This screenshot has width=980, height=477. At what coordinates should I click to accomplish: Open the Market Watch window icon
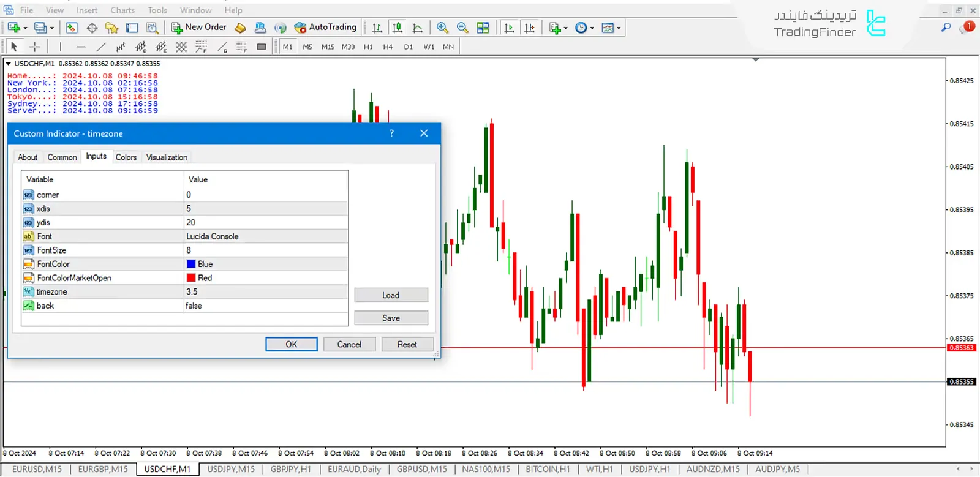[72, 28]
